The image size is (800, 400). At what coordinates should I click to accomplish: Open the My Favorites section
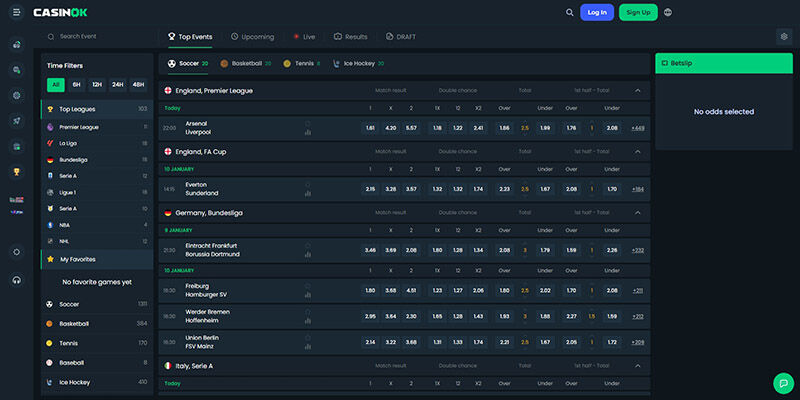click(97, 259)
